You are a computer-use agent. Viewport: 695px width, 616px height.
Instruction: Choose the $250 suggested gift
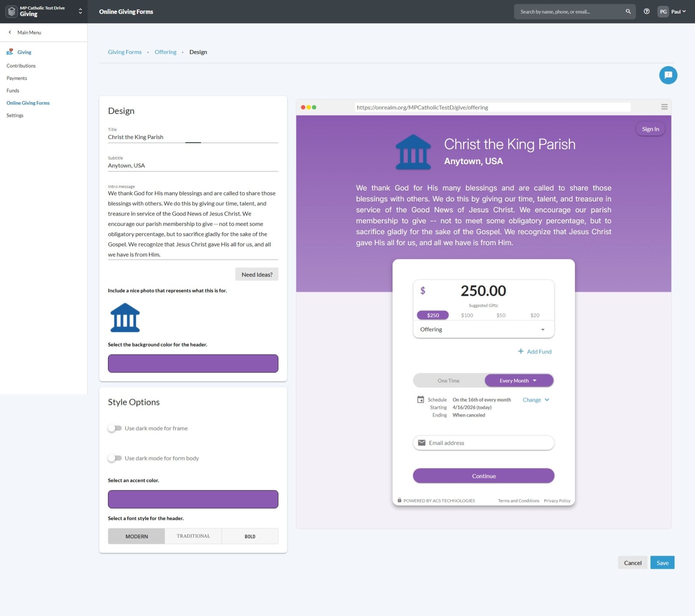pyautogui.click(x=433, y=315)
